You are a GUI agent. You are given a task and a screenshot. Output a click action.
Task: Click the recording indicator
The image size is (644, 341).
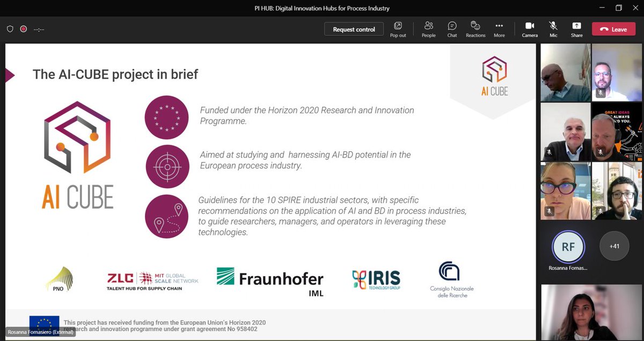coord(24,29)
